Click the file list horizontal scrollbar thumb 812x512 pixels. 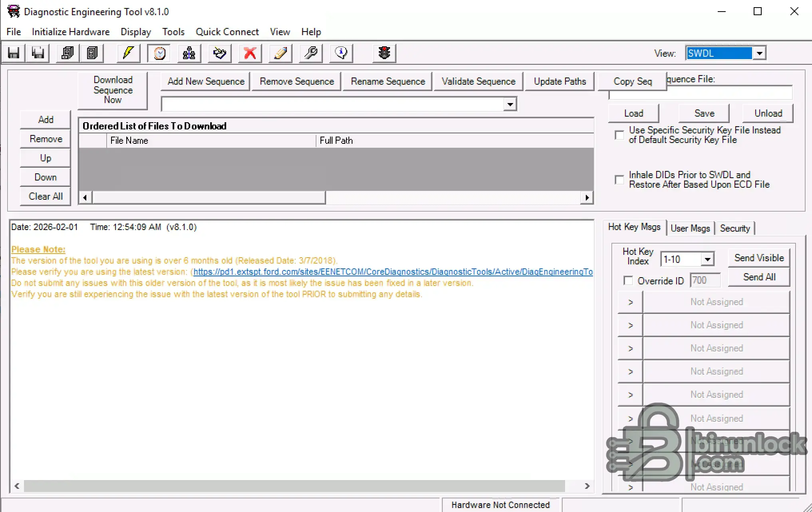(x=209, y=198)
